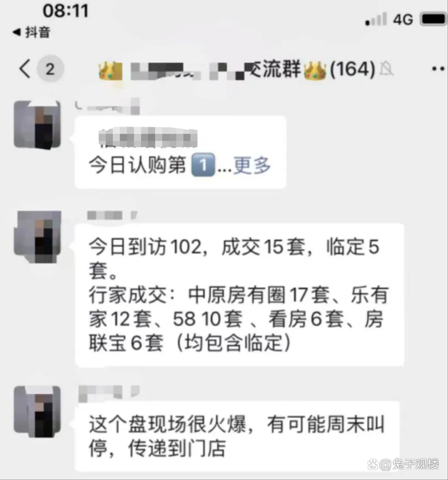Open third sender's avatar profile
Viewport: 448px width, 480px height.
[x=37, y=411]
